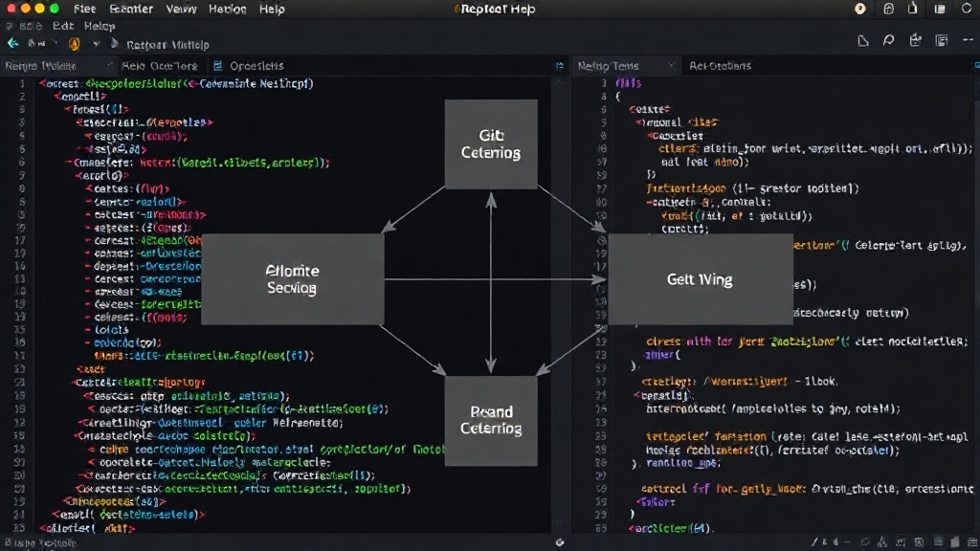Image resolution: width=980 pixels, height=551 pixels.
Task: Switch to the Rer Otatiars tab
Action: (720, 66)
